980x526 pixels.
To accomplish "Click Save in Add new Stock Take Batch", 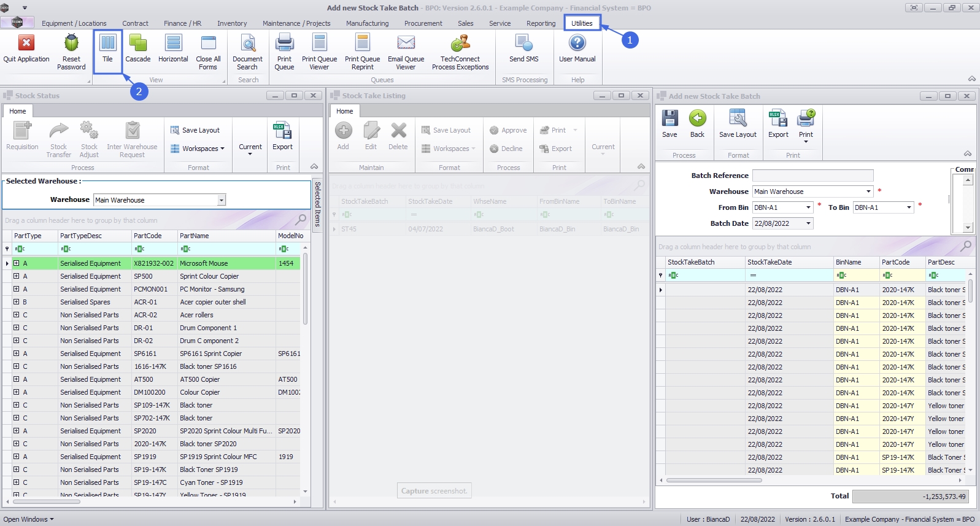I will coord(669,124).
